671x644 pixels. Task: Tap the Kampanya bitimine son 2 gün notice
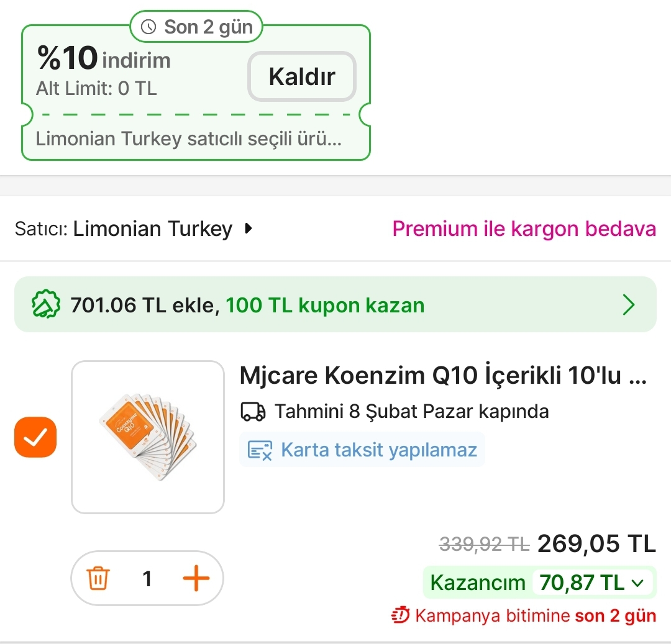(535, 615)
